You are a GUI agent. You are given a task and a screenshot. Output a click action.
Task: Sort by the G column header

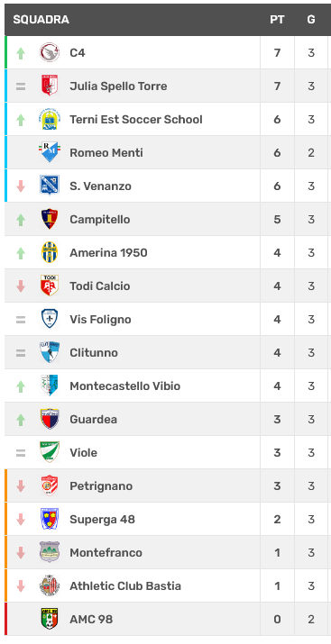[x=311, y=20]
